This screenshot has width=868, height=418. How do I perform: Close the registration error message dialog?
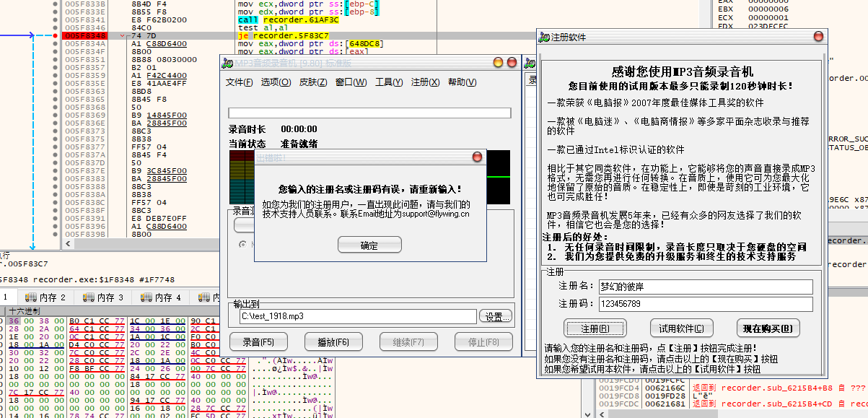477,157
